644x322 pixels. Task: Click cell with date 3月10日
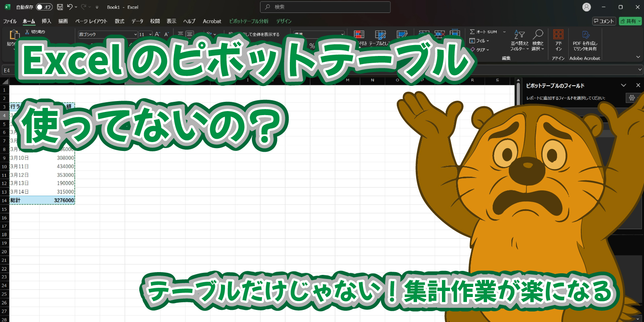[25, 158]
